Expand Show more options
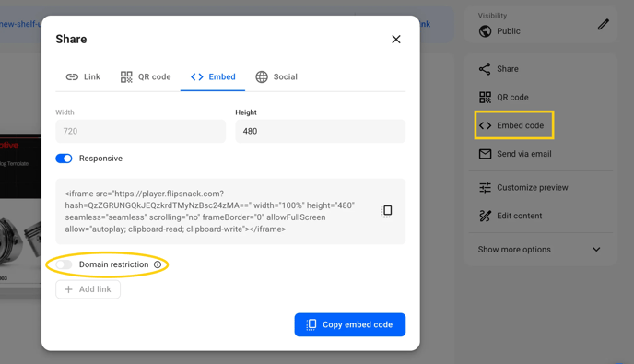Viewport: 634px width, 364px height. (x=540, y=249)
